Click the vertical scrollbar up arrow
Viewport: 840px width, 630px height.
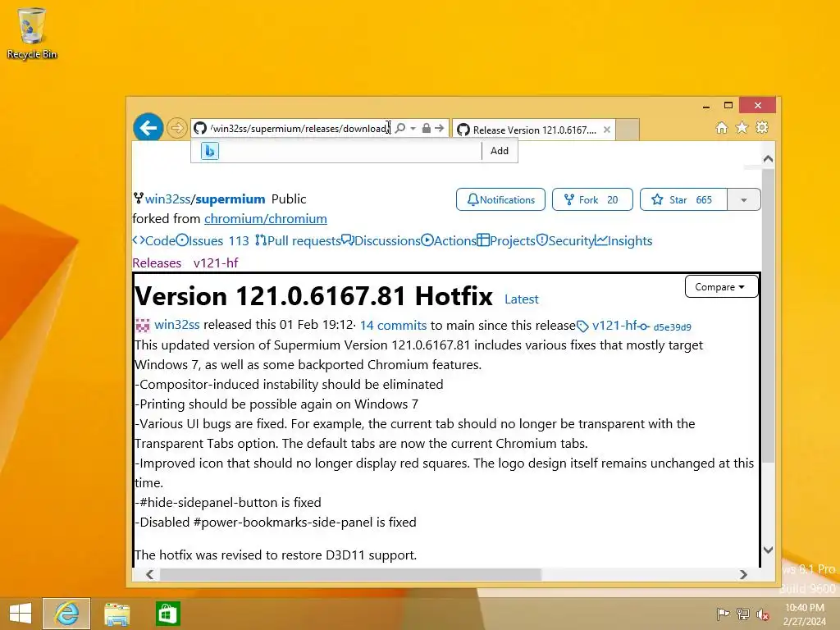(x=768, y=159)
